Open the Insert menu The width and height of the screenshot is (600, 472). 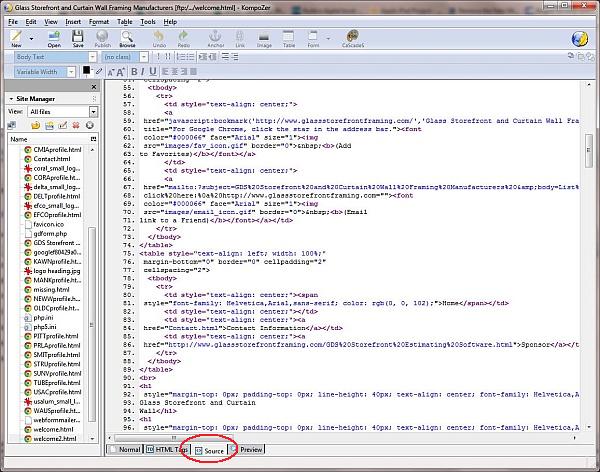[73, 22]
